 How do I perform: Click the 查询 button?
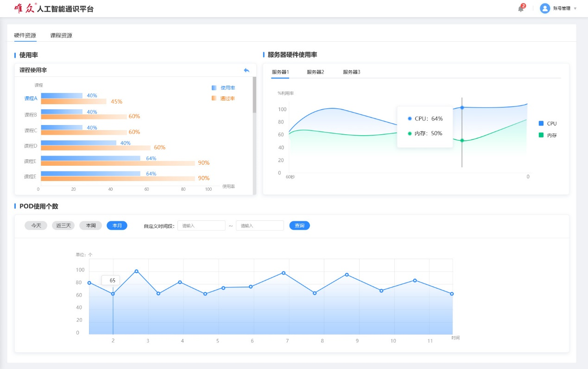pos(299,225)
